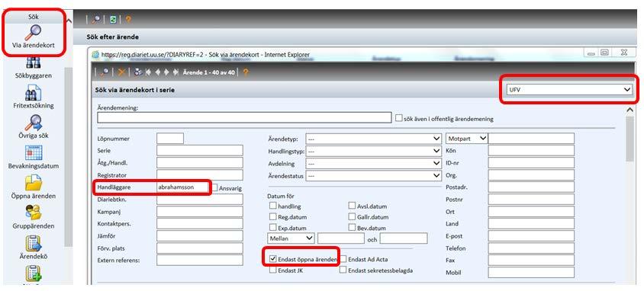Image resolution: width=644 pixels, height=291 pixels.
Task: Click the orange help icon in main toolbar
Action: point(128,19)
